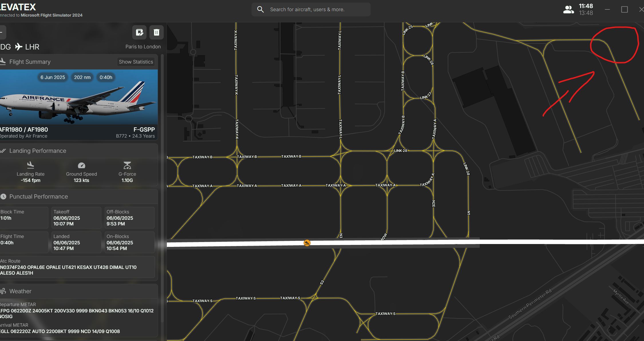
Task: Select the Landing Performance section header
Action: pos(79,151)
